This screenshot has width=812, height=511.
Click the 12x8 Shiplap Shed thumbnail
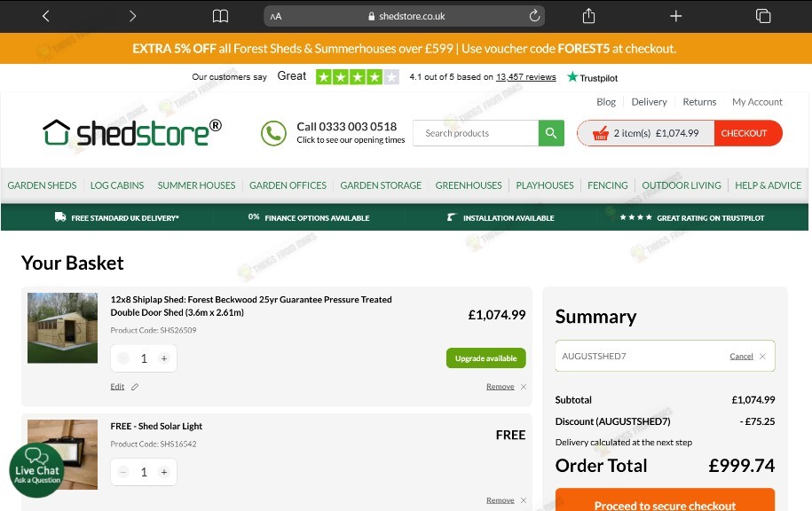(62, 327)
